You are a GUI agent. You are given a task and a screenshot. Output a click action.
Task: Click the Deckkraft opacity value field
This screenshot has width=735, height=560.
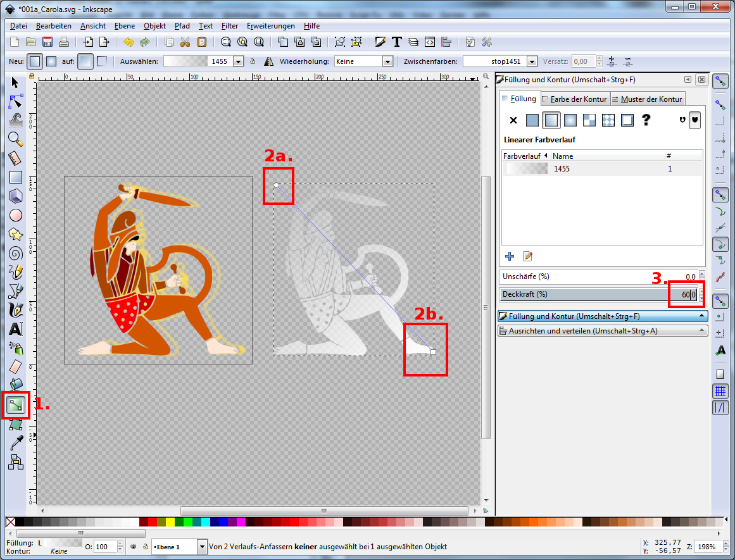[685, 295]
